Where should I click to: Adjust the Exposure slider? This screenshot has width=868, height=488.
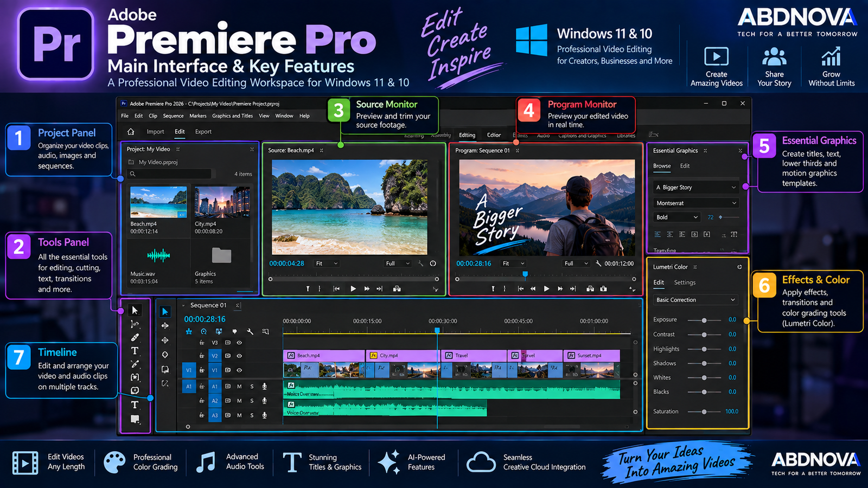pyautogui.click(x=704, y=320)
